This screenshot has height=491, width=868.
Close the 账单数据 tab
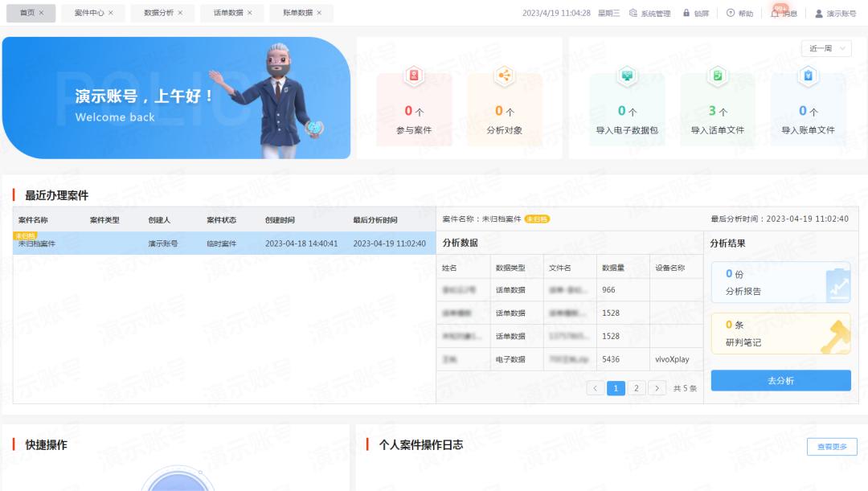pyautogui.click(x=320, y=12)
